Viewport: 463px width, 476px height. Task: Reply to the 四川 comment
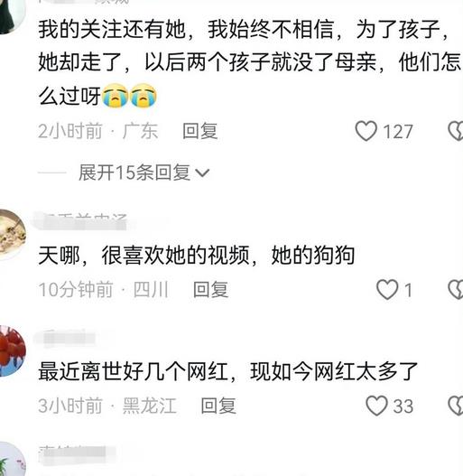(x=210, y=290)
